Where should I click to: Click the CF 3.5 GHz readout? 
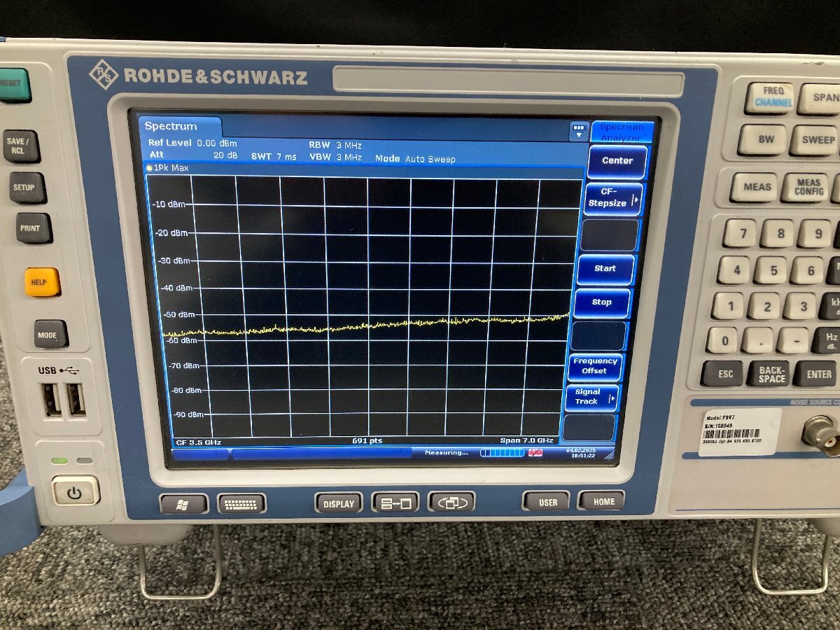pyautogui.click(x=199, y=442)
